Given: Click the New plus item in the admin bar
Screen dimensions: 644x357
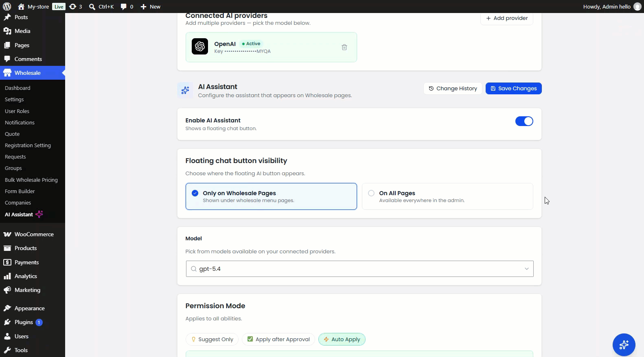Looking at the screenshot, I should [x=150, y=7].
